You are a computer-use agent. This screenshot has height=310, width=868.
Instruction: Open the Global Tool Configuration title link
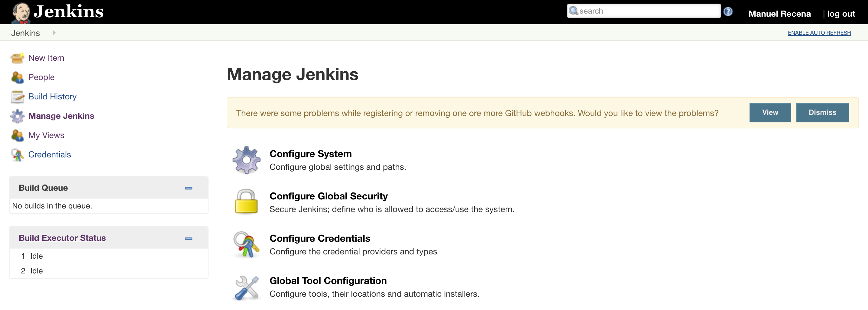[x=328, y=281]
